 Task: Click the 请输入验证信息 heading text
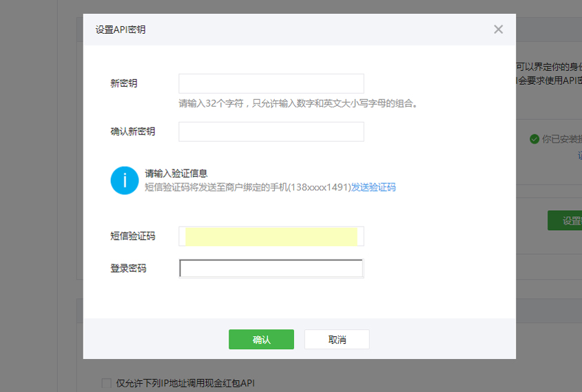176,174
